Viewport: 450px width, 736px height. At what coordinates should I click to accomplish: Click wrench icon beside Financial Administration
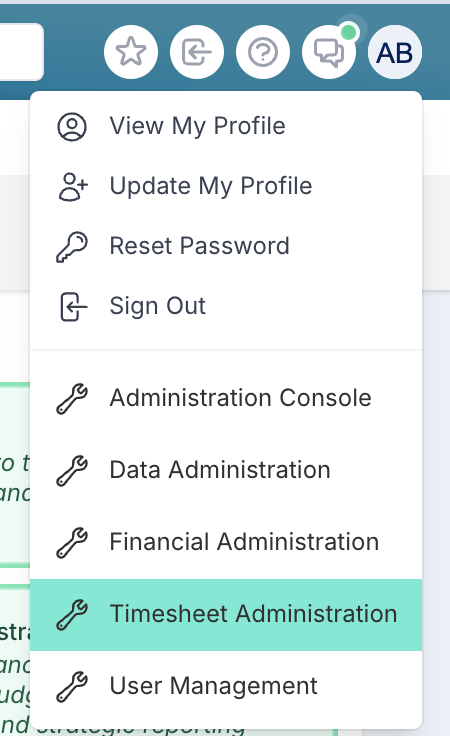[72, 542]
